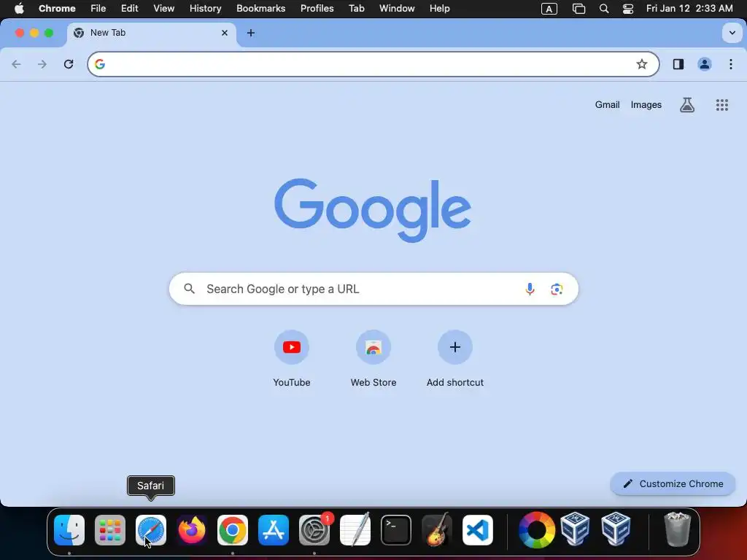Image resolution: width=747 pixels, height=560 pixels.
Task: Open Spotlight search in menu bar
Action: click(x=604, y=9)
